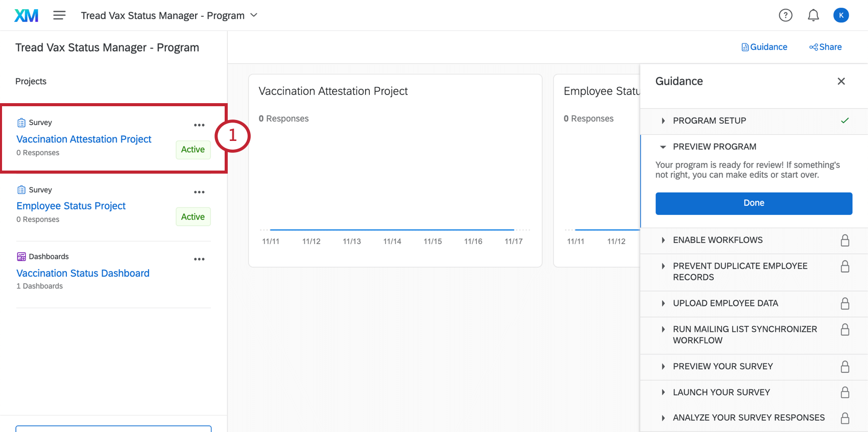Click 11/14 date on Vaccination Attestation chart

[392, 242]
